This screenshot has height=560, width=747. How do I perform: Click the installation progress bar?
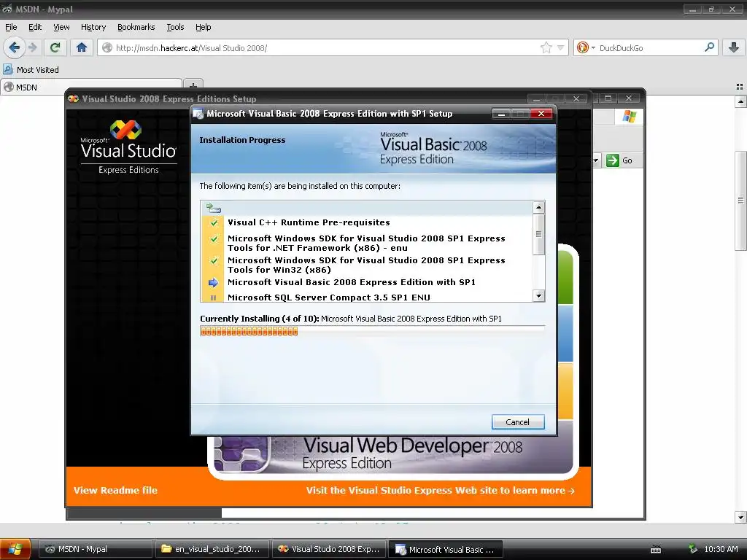[372, 331]
